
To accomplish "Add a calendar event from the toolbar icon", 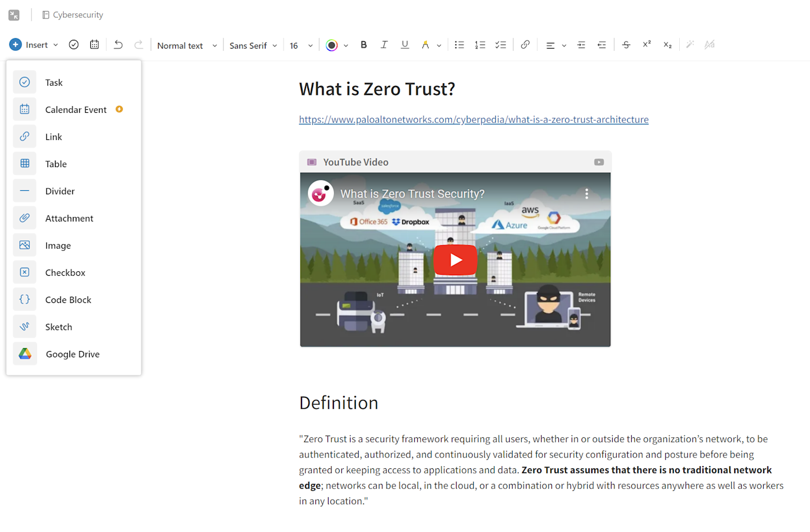I will pyautogui.click(x=94, y=45).
